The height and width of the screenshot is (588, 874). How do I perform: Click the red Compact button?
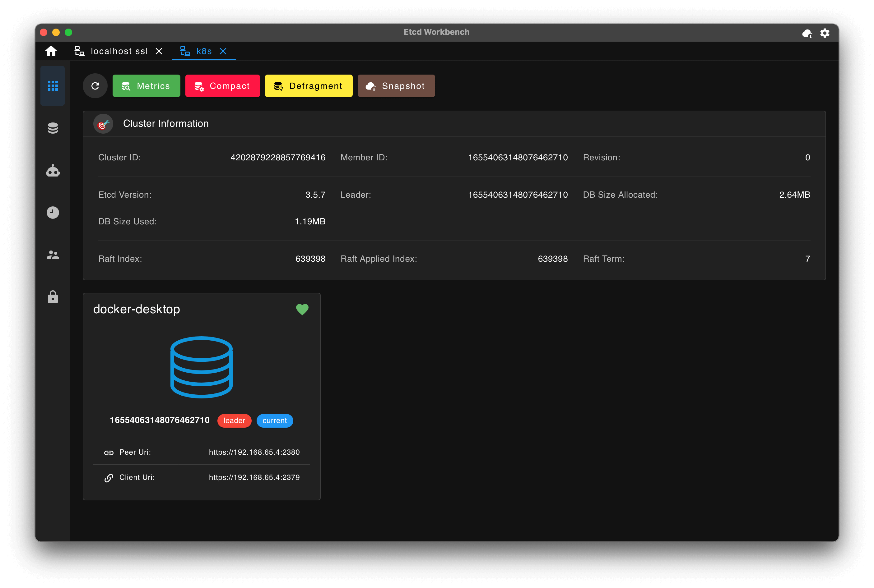(222, 86)
